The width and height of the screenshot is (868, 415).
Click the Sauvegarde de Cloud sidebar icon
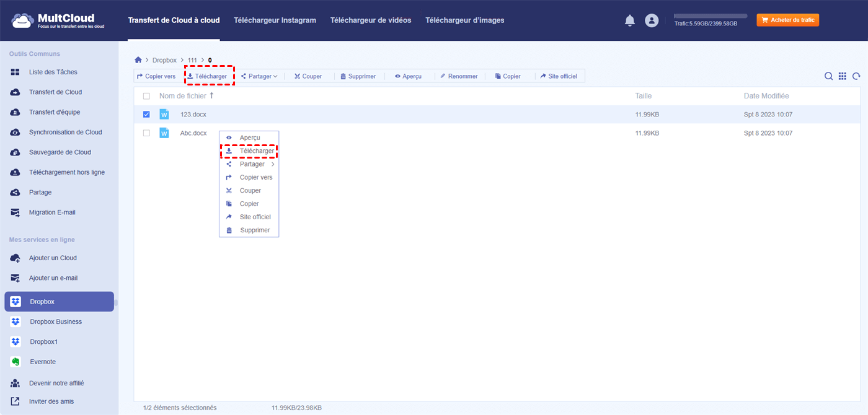tap(15, 152)
